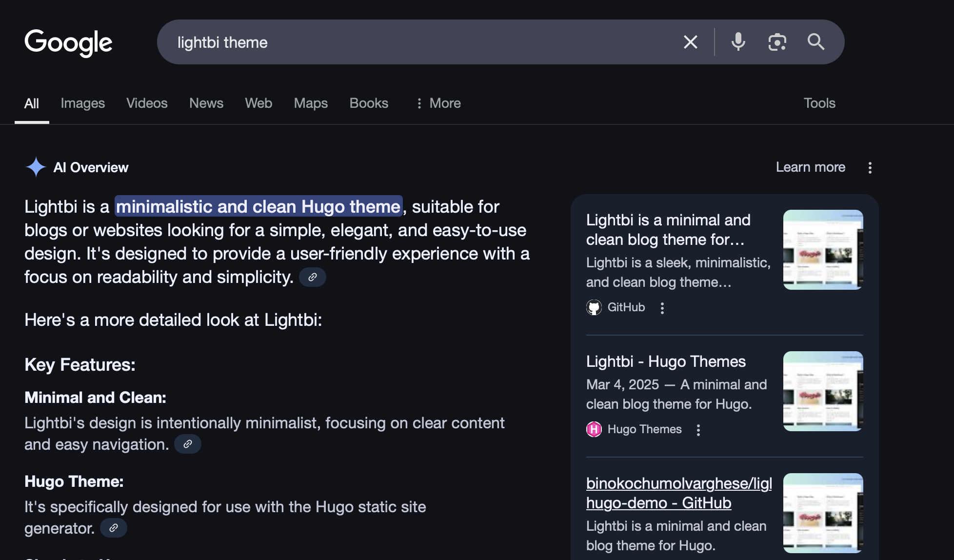This screenshot has height=560, width=954.
Task: Click the GitHub favicon in first source card
Action: (594, 307)
